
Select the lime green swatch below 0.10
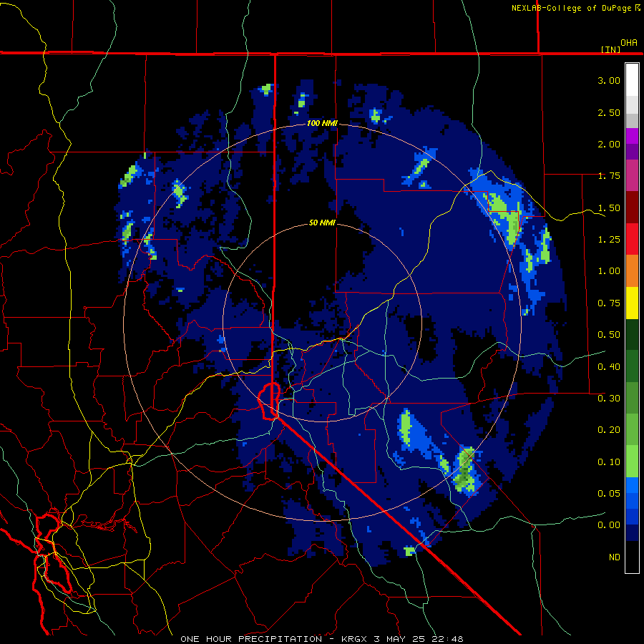[632, 462]
